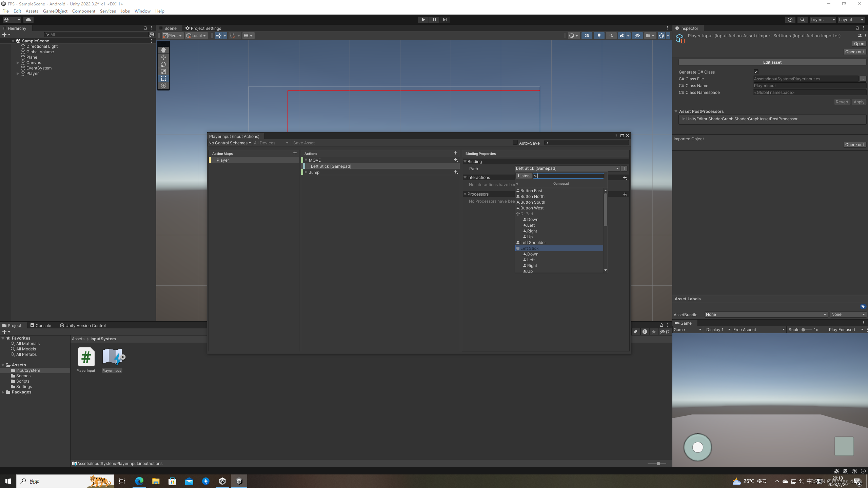Expand the Jump action foldout
868x488 pixels.
coord(306,172)
